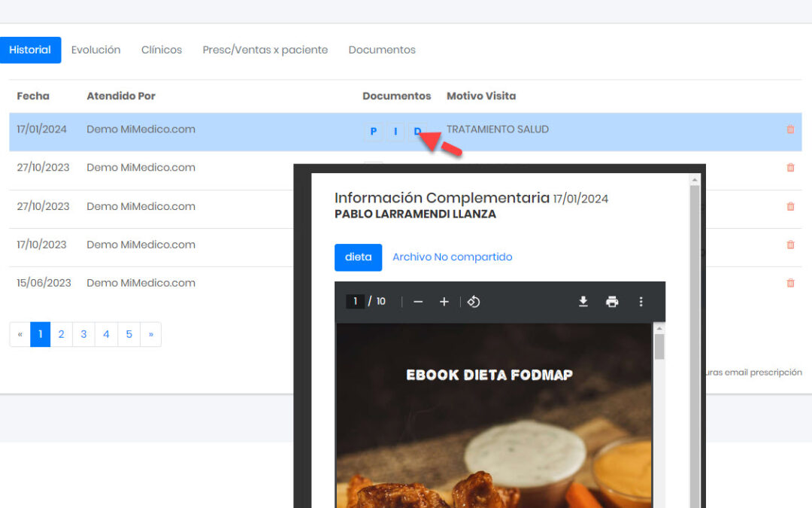Click the EBOOK DIETA FODMAP cover page
This screenshot has width=812, height=508.
click(x=494, y=415)
